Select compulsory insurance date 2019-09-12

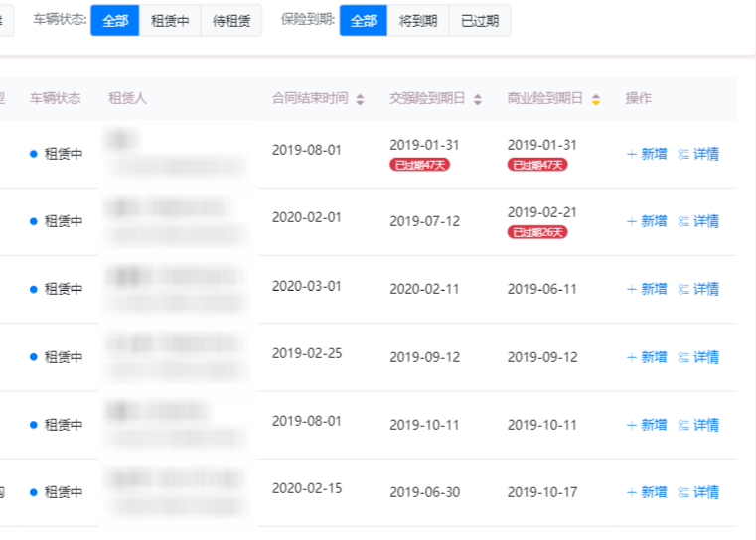[x=425, y=357]
